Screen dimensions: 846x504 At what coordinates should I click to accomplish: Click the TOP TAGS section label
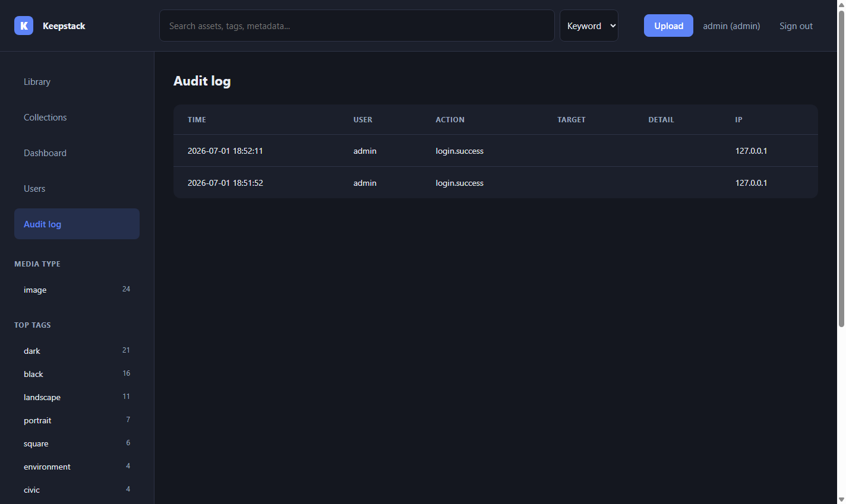33,325
